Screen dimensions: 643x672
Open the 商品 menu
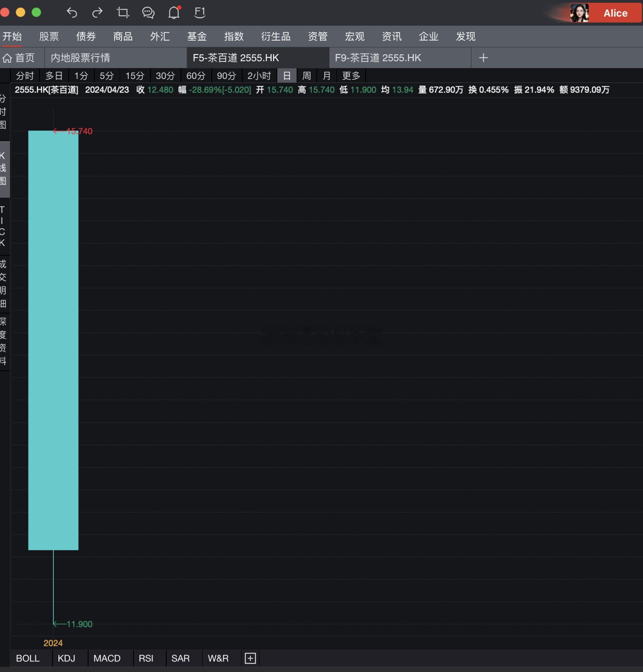[123, 36]
